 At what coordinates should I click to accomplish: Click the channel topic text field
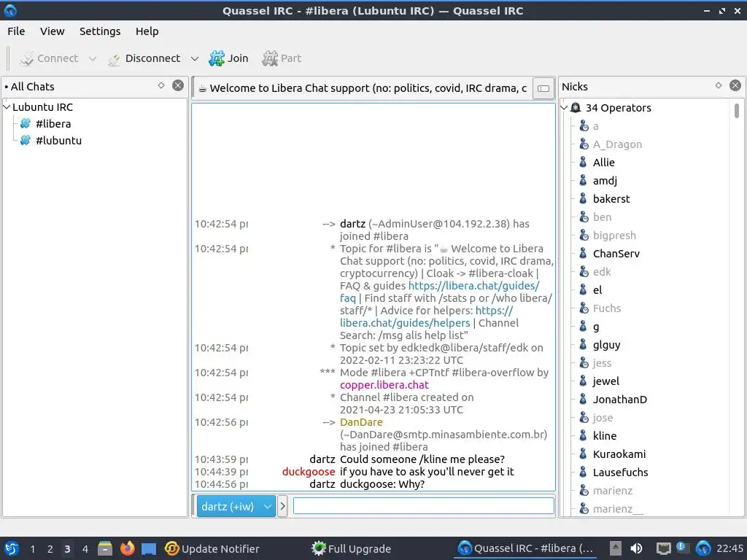coord(363,88)
